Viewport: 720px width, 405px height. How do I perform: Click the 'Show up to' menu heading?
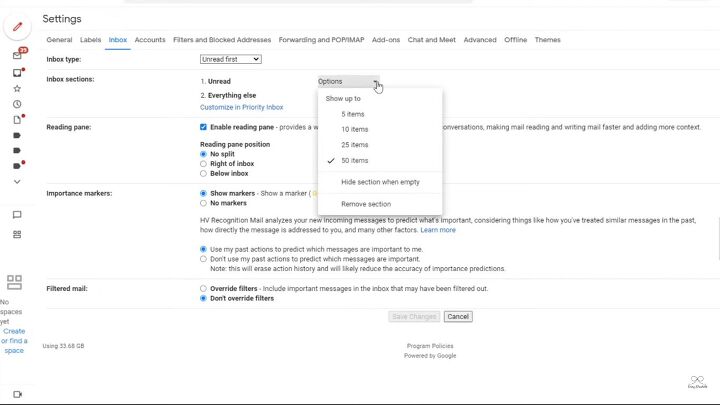[343, 99]
